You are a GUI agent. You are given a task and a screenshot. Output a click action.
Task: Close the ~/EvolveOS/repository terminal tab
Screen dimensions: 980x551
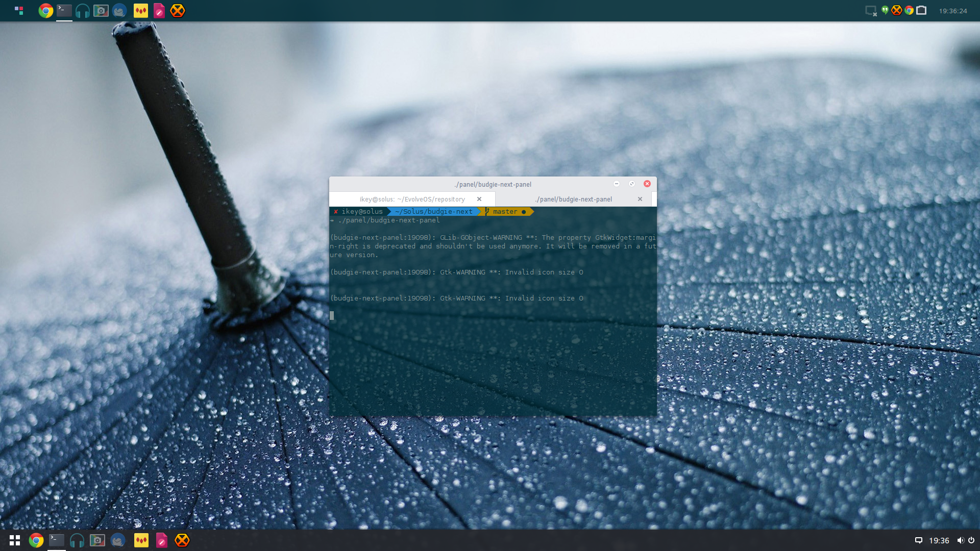point(479,199)
